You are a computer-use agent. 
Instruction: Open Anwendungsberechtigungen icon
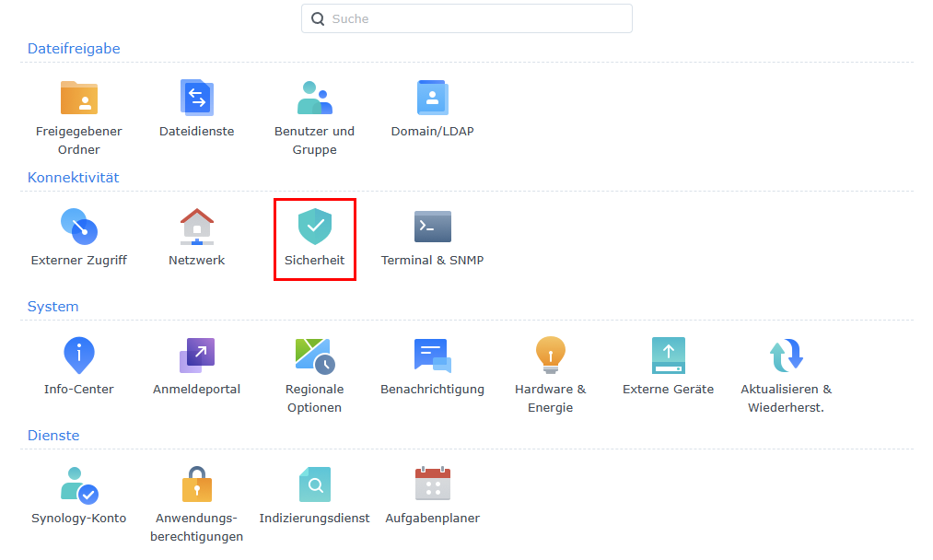(196, 484)
